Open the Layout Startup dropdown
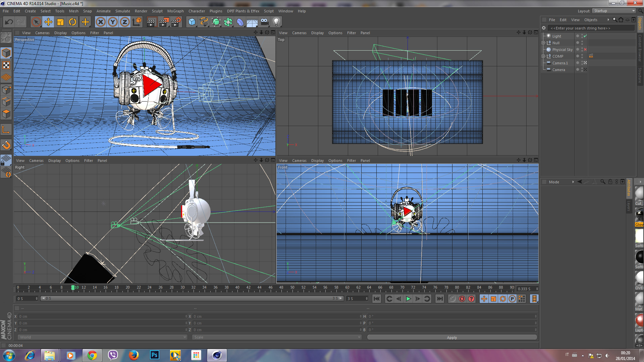Screen dimensions: 644x362 (614, 11)
